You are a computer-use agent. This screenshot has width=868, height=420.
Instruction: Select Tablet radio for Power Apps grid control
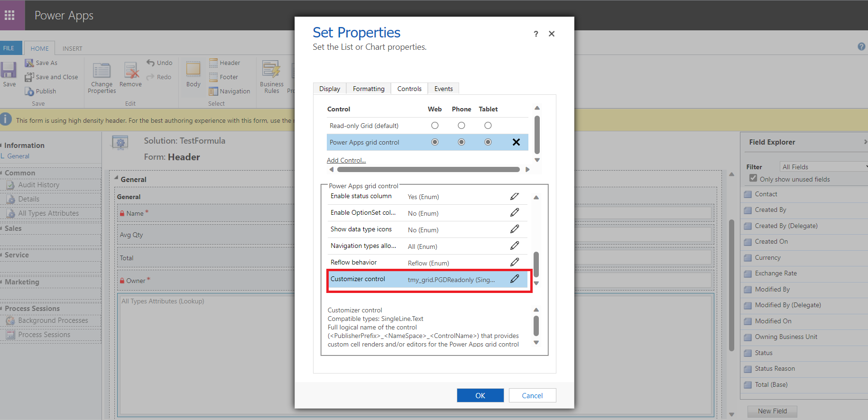click(488, 142)
